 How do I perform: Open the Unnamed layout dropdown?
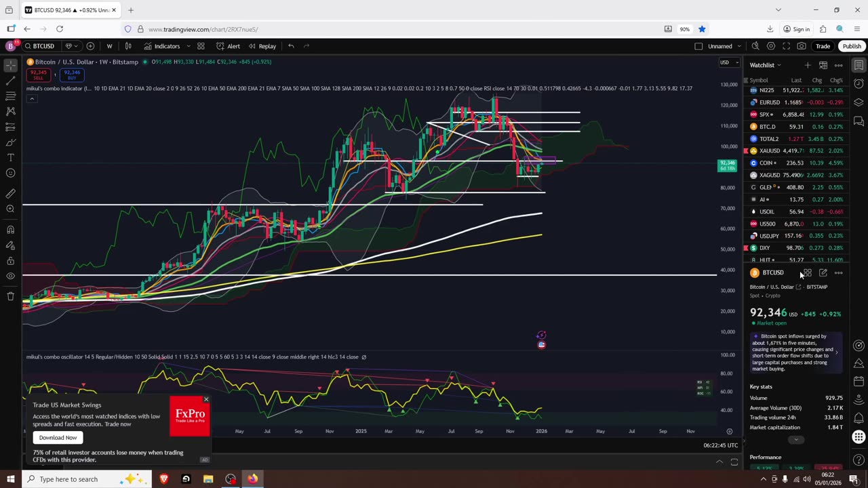click(724, 46)
